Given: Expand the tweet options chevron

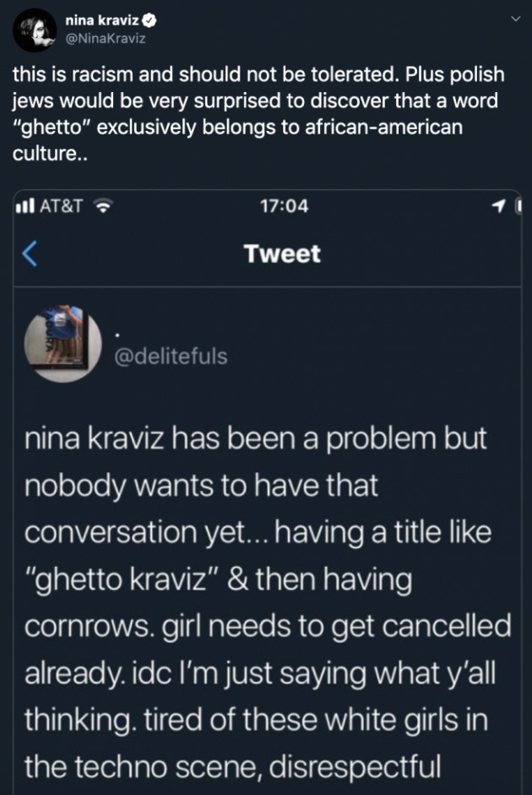Looking at the screenshot, I should (x=515, y=19).
